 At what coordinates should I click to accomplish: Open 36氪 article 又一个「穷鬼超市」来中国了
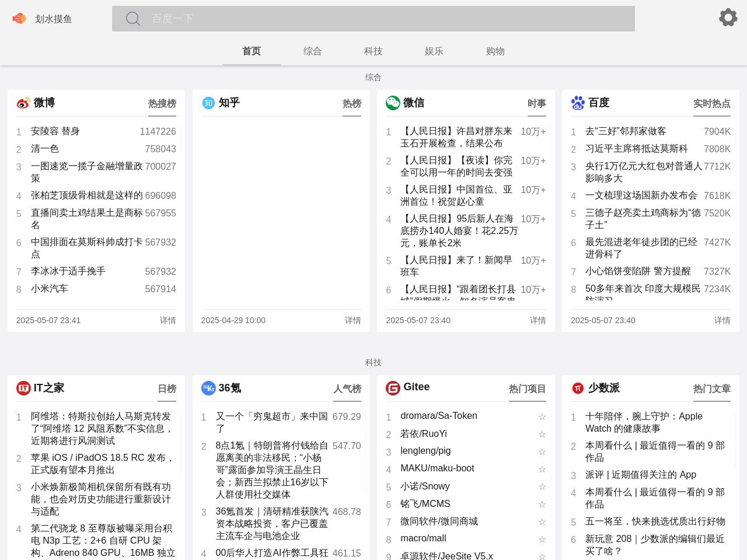[272, 422]
